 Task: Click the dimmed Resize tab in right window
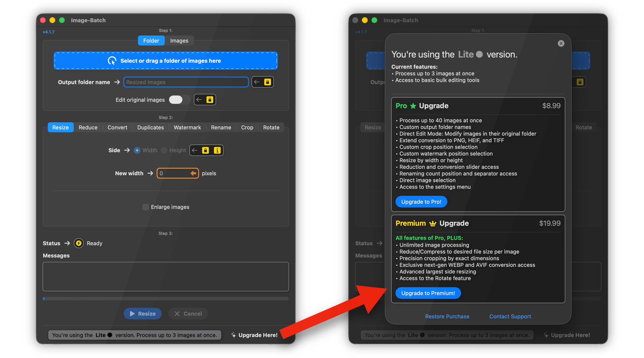373,128
